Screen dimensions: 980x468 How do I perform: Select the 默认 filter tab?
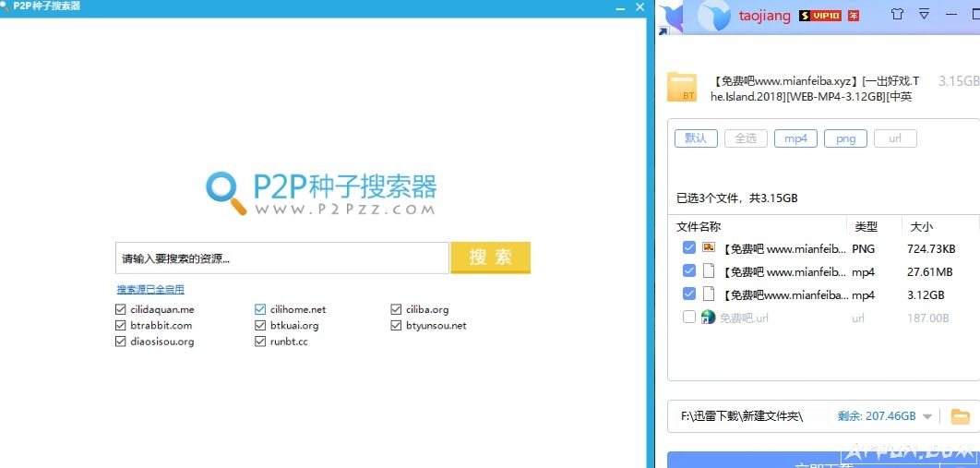coord(696,138)
